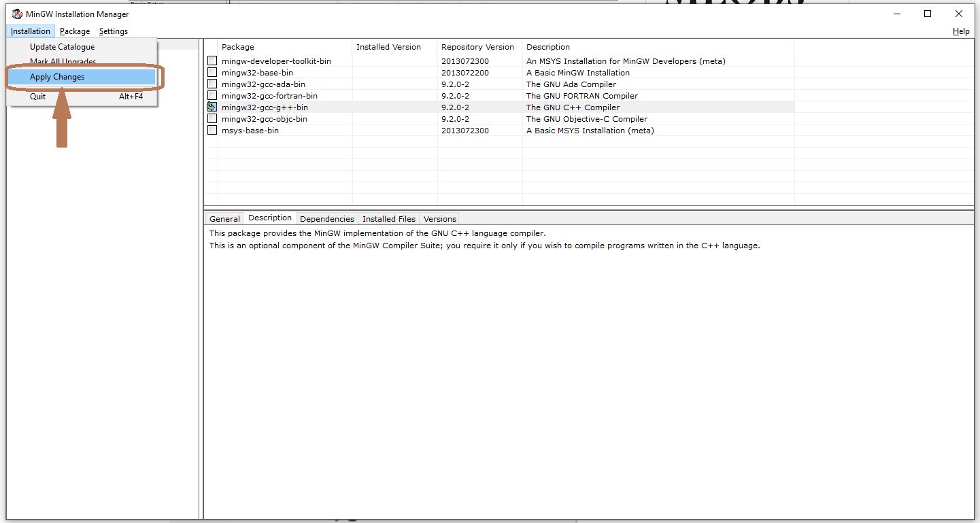Viewport: 980px width, 523px height.
Task: Sort by Repository Version column header
Action: (480, 47)
